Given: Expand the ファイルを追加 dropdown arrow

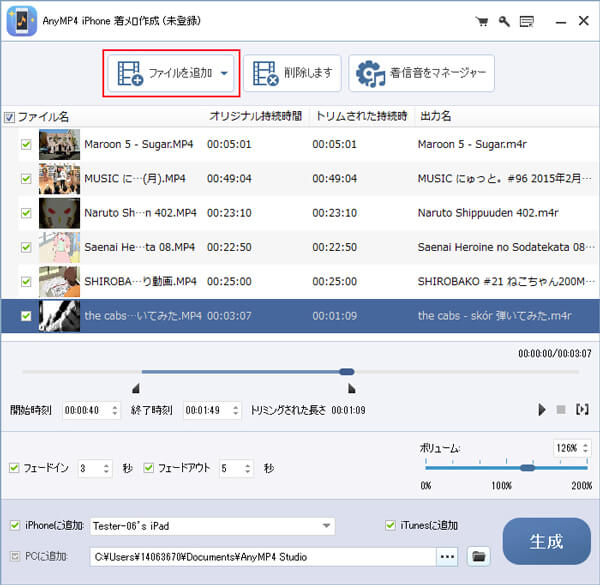Looking at the screenshot, I should (x=226, y=73).
